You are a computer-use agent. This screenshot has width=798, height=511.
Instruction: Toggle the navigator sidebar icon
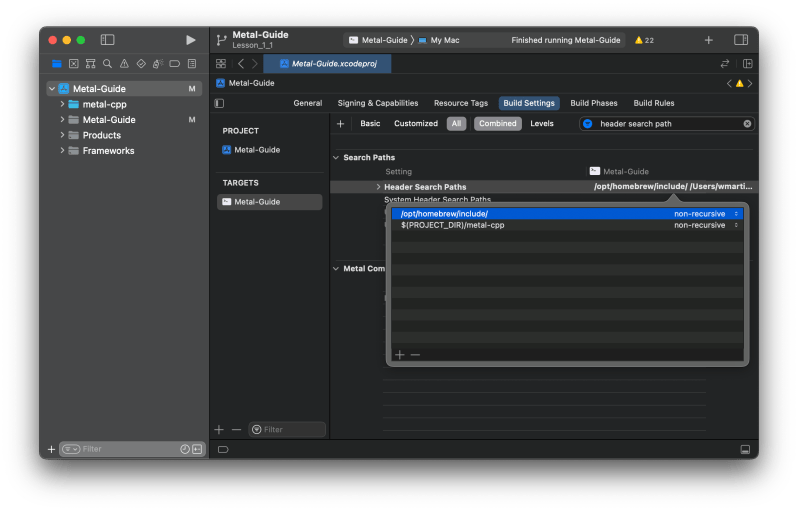click(x=107, y=40)
